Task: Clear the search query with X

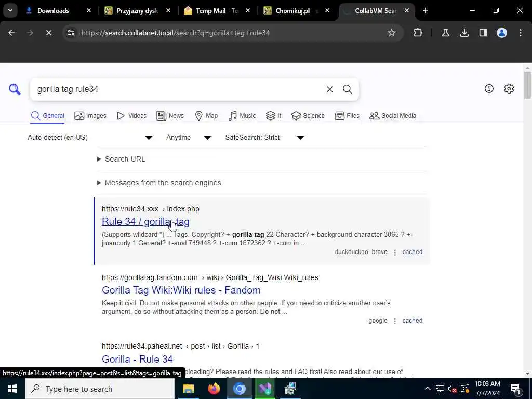Action: click(x=329, y=89)
